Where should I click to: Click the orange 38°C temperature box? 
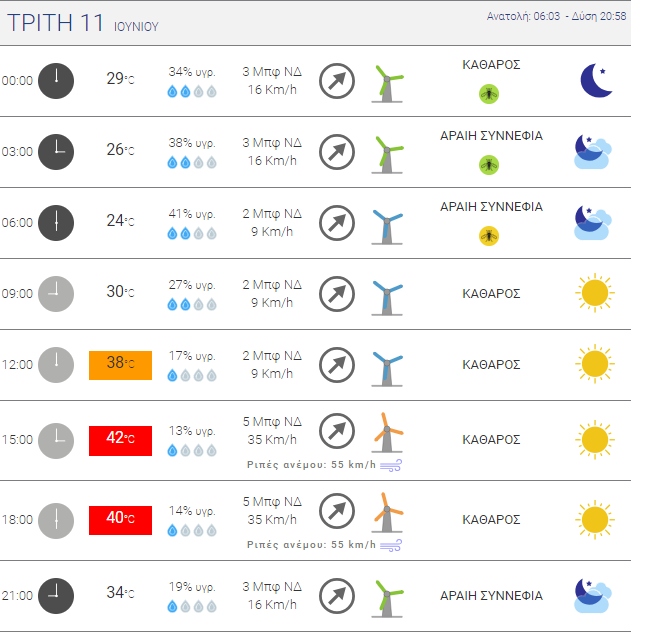pos(120,365)
